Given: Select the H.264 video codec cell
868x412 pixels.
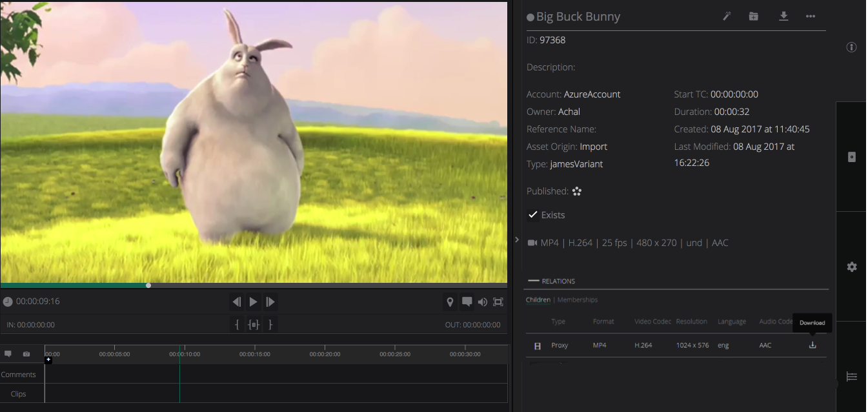Looking at the screenshot, I should click(x=643, y=345).
